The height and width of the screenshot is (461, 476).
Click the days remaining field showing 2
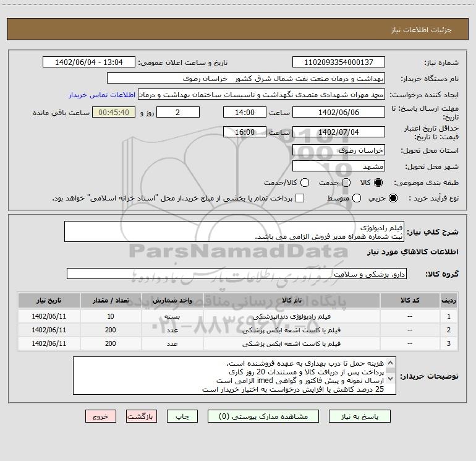[178, 112]
